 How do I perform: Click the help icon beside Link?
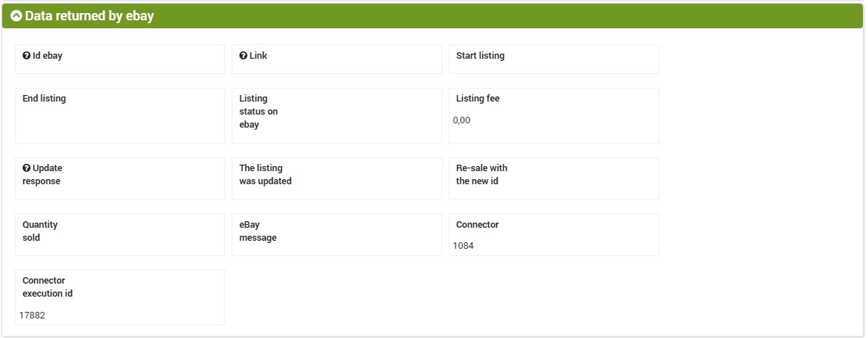tap(243, 55)
